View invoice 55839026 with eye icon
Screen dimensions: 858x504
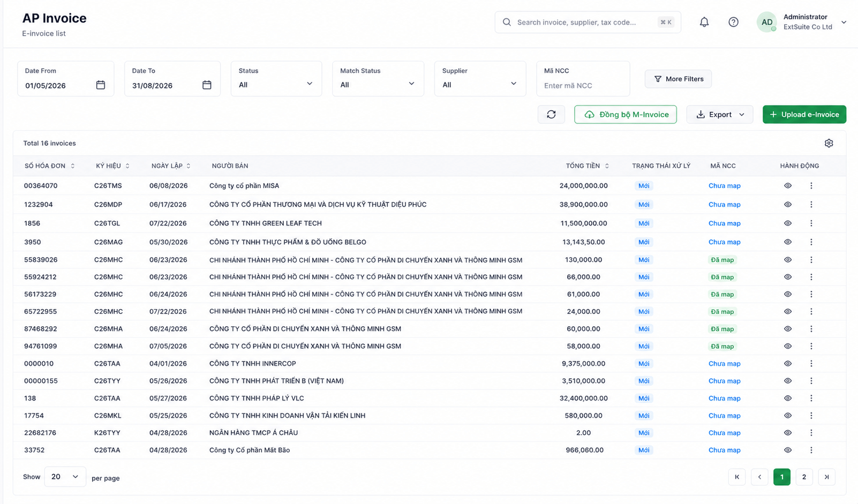coord(788,260)
